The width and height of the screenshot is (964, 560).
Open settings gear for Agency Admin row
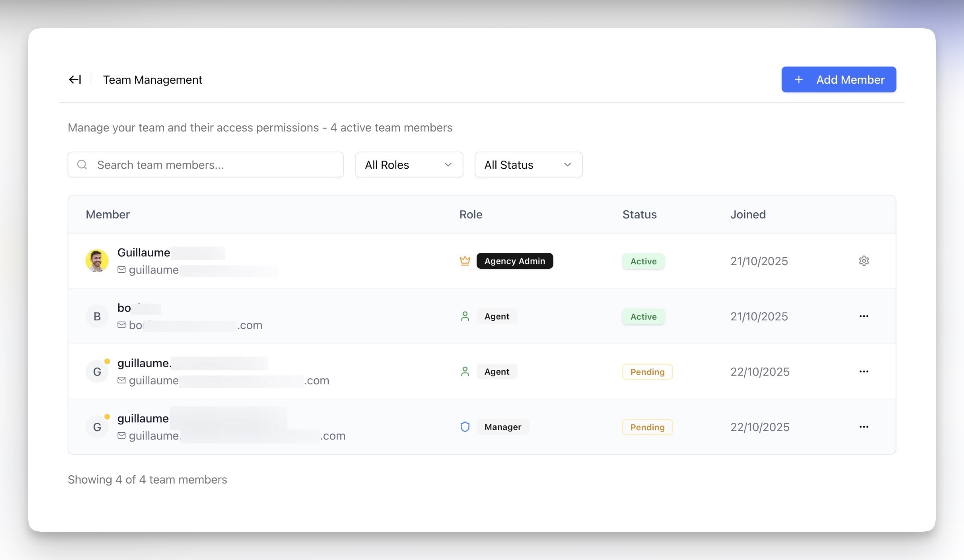point(864,261)
